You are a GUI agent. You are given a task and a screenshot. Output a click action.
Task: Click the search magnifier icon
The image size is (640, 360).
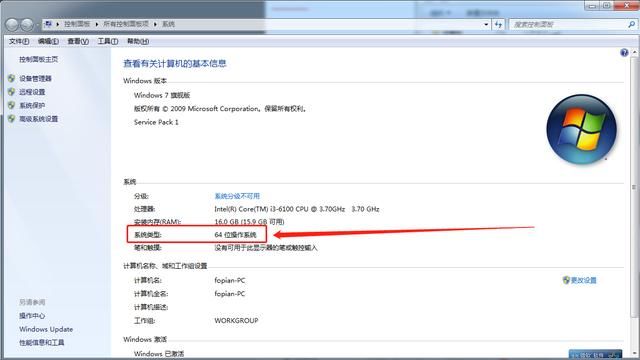pos(632,24)
